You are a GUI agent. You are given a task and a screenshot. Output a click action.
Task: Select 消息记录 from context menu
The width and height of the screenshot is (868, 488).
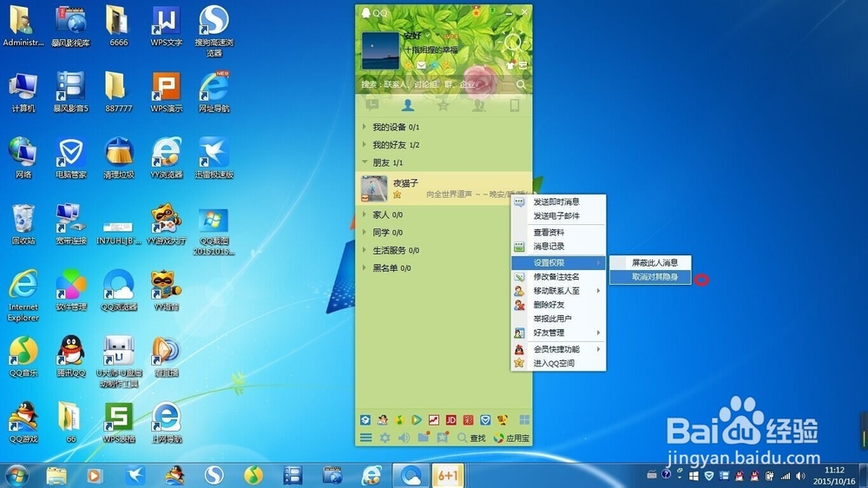tap(558, 246)
